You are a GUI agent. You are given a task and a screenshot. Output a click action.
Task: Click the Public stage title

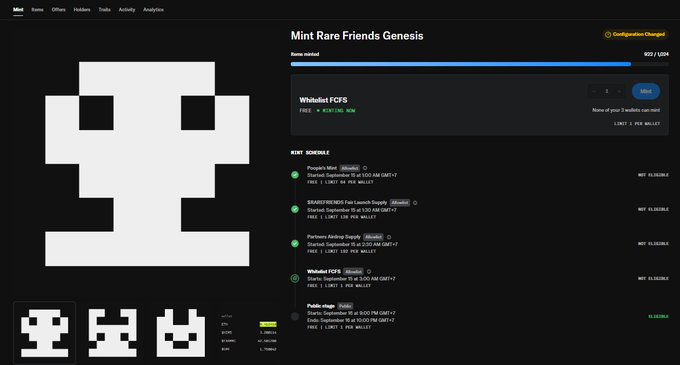coord(321,306)
